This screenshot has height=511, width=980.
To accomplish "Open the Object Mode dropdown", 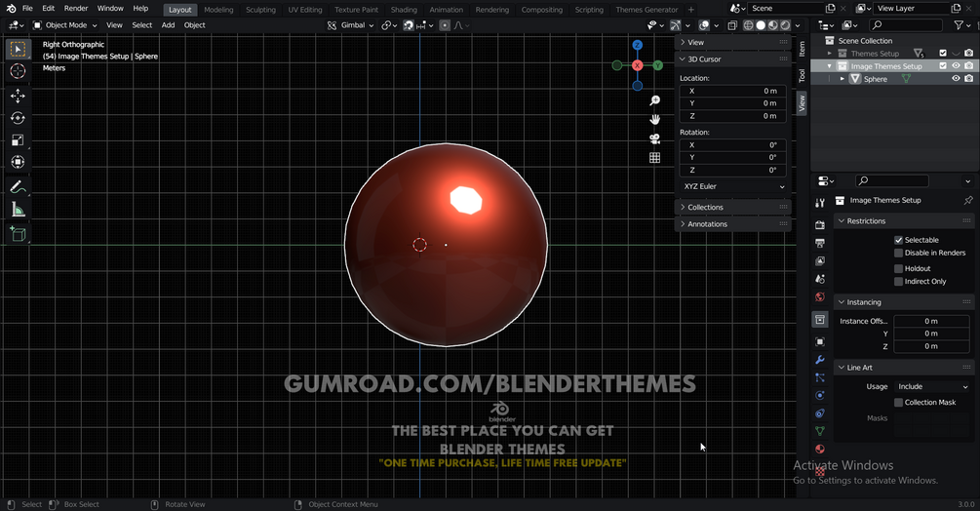I will click(65, 25).
